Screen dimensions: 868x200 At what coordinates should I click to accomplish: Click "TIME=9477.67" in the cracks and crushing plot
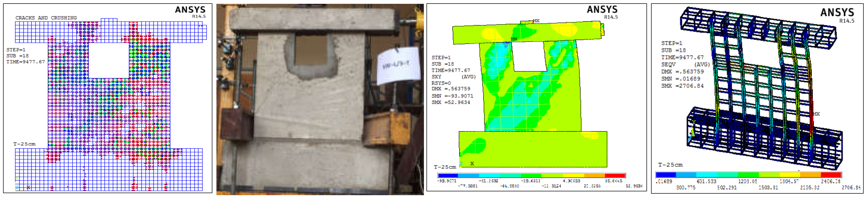(25, 62)
